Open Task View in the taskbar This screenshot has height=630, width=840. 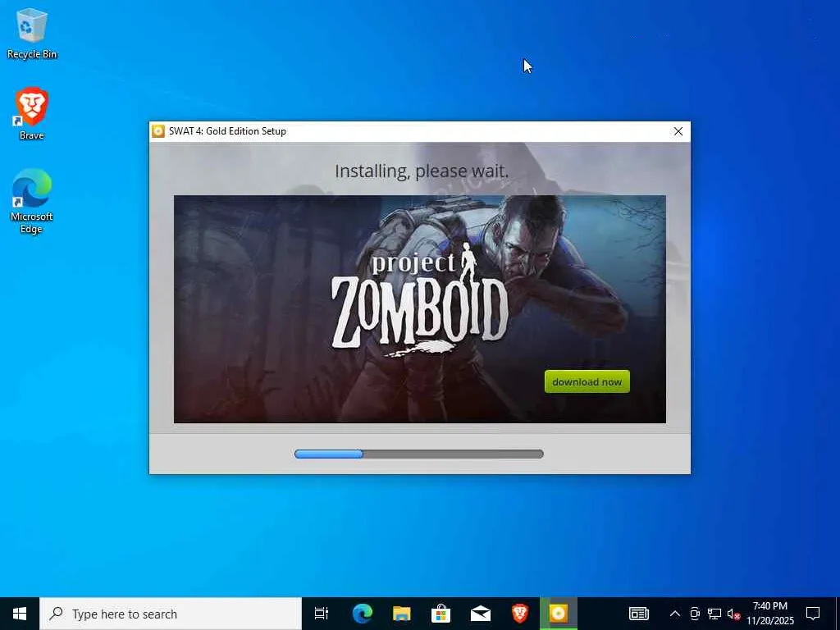pyautogui.click(x=322, y=614)
